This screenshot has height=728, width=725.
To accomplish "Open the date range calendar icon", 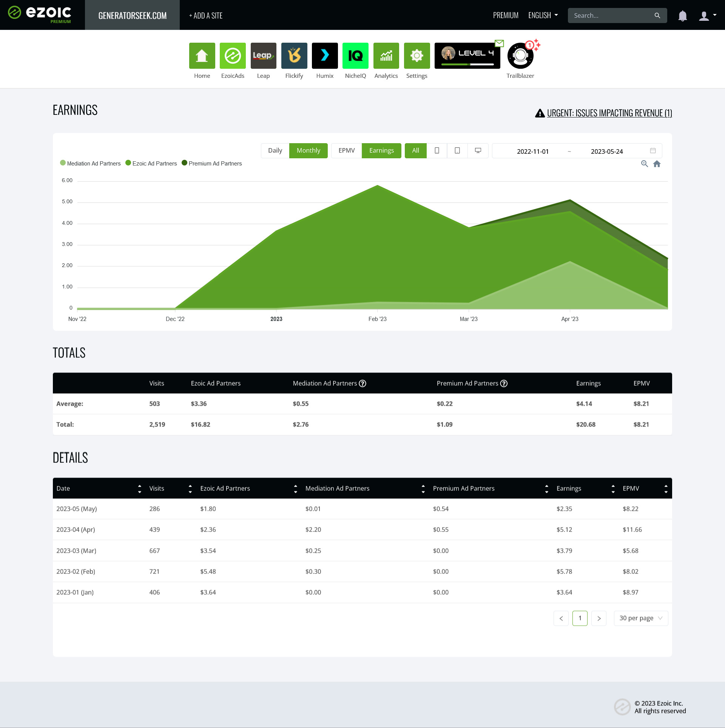I will pyautogui.click(x=653, y=151).
